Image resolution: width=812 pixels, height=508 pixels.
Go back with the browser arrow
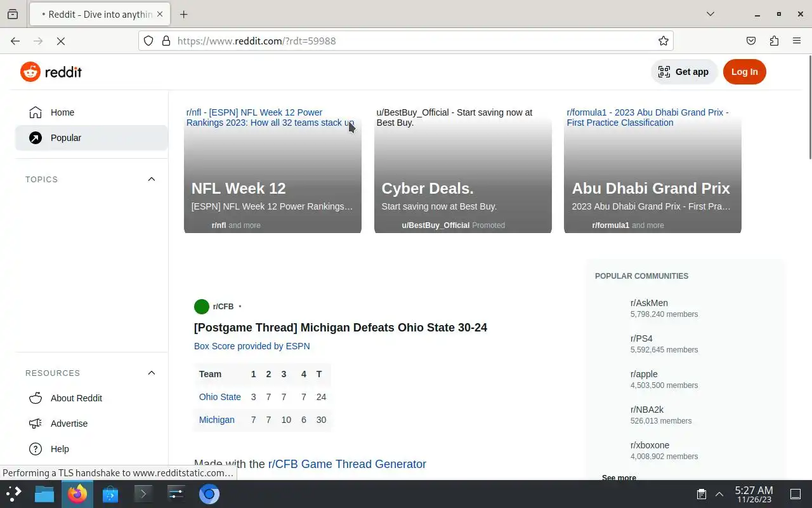[15, 41]
